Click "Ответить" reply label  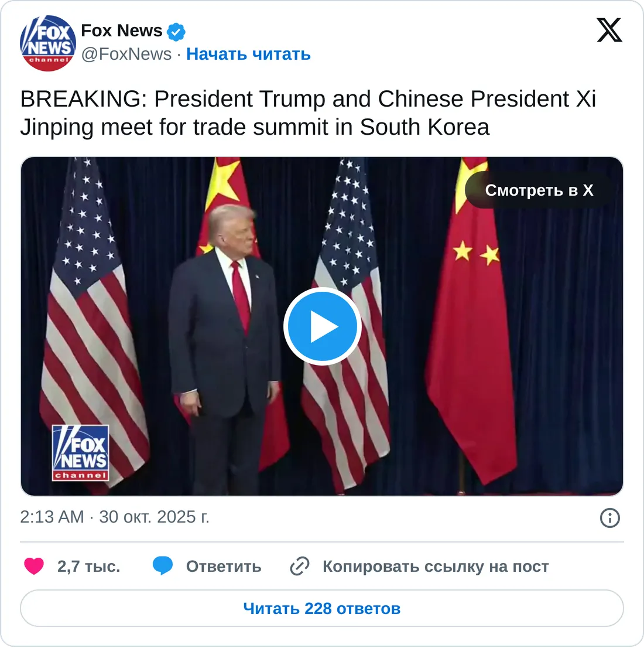click(x=224, y=566)
